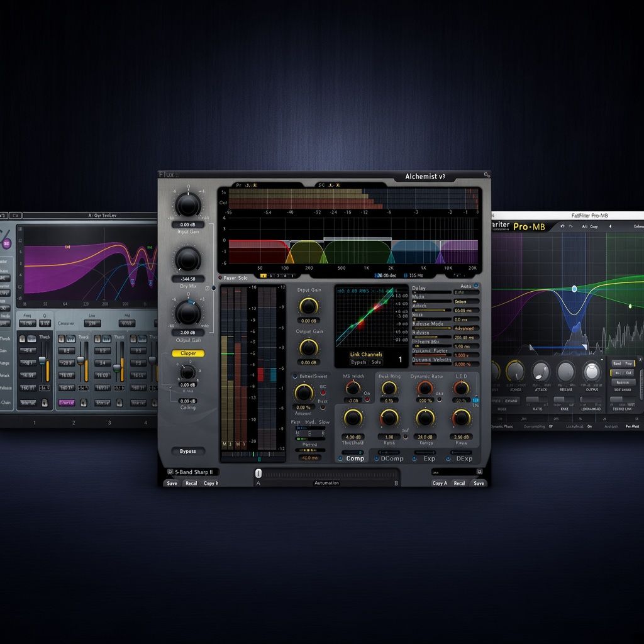Click the Ceiling 0.00 dB value field
This screenshot has height=644, width=644.
[x=187, y=401]
